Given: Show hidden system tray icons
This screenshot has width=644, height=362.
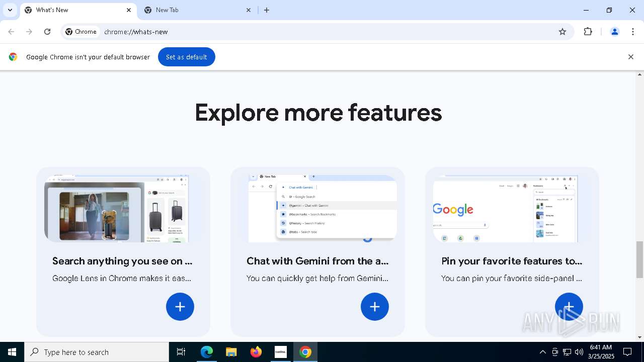Looking at the screenshot, I should pyautogui.click(x=542, y=352).
